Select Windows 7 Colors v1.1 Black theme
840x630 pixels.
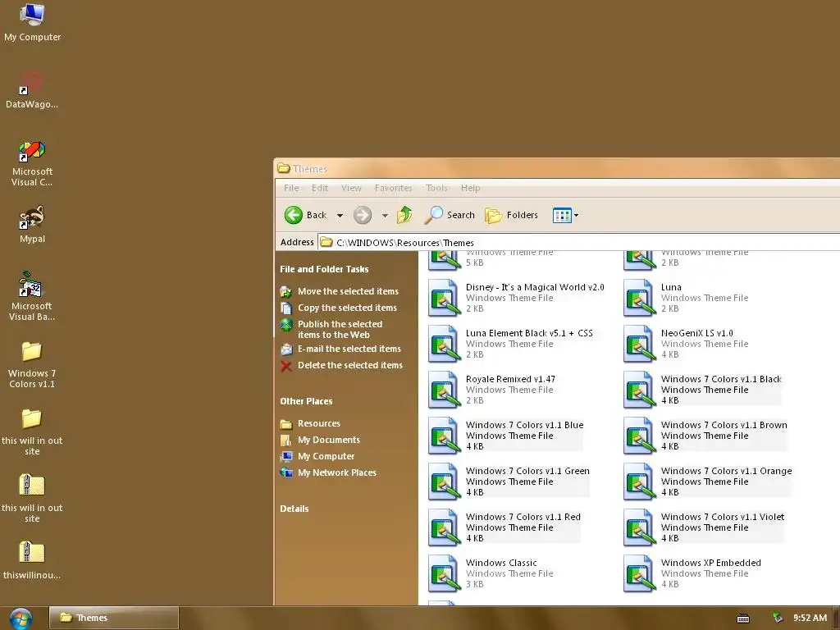703,390
